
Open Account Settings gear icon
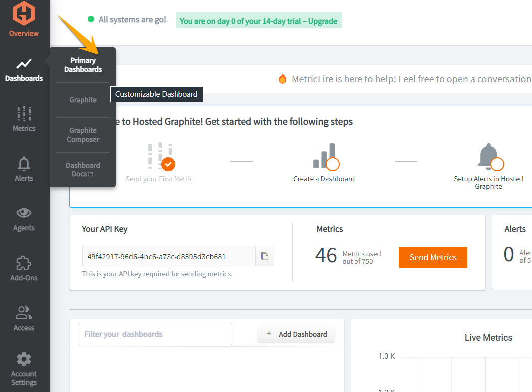(x=24, y=359)
